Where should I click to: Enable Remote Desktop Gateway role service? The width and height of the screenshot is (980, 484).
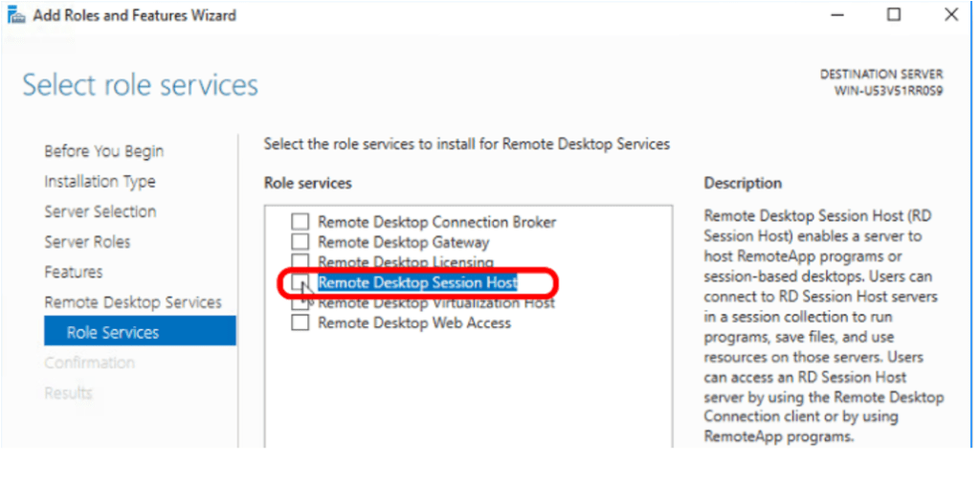[301, 242]
